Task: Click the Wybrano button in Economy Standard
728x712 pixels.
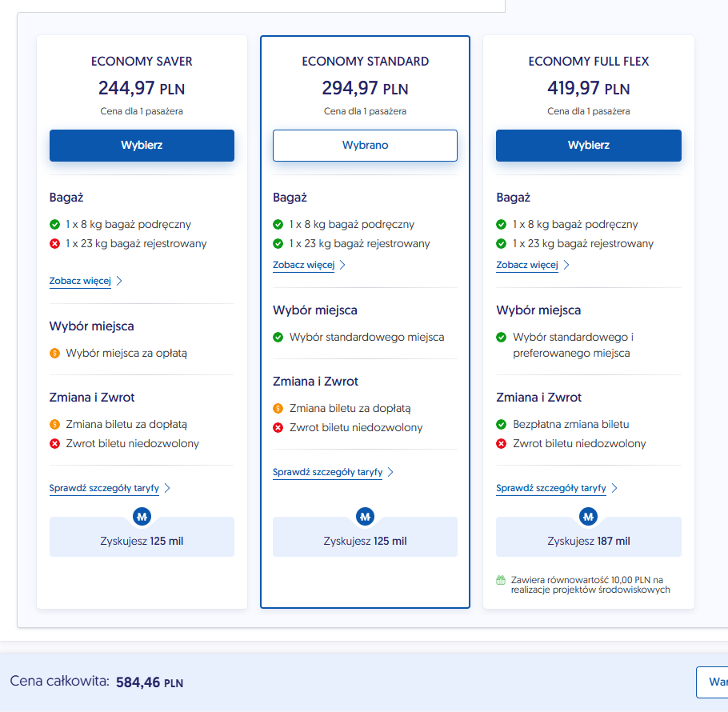Action: [365, 146]
